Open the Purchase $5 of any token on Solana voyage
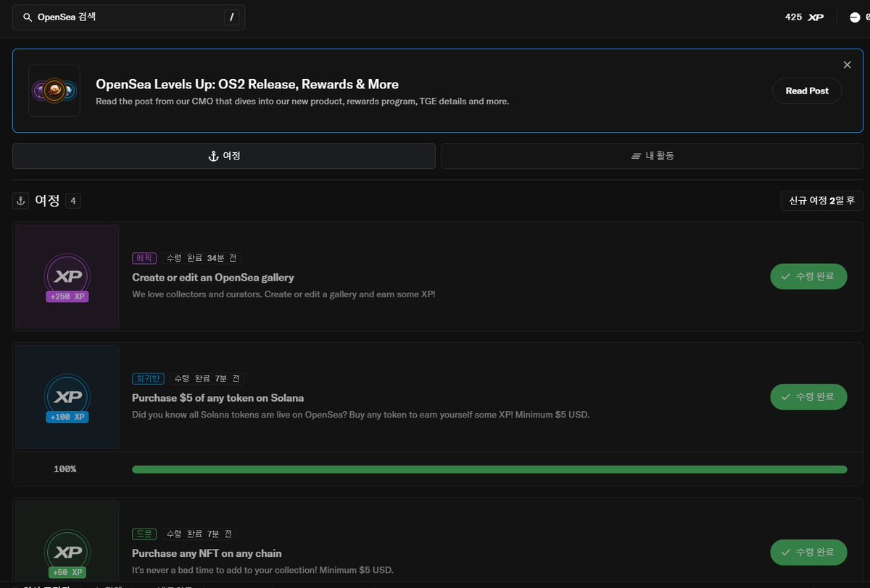 point(218,398)
